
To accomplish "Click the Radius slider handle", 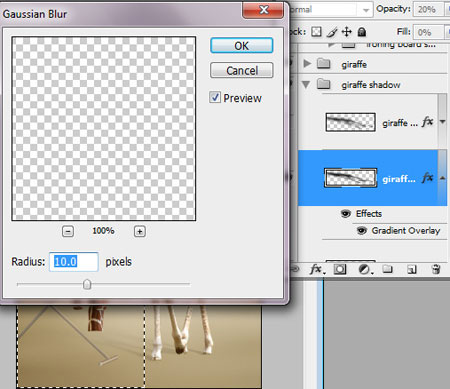I will [x=87, y=284].
